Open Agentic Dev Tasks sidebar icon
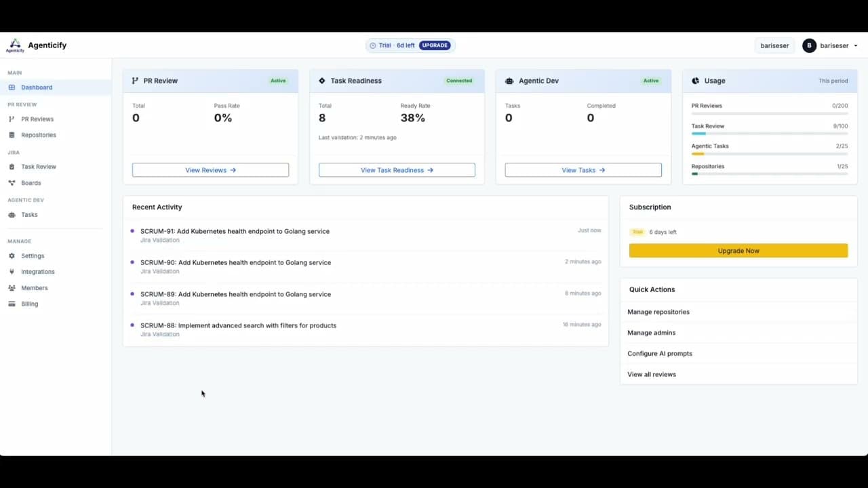The image size is (868, 488). [13, 214]
